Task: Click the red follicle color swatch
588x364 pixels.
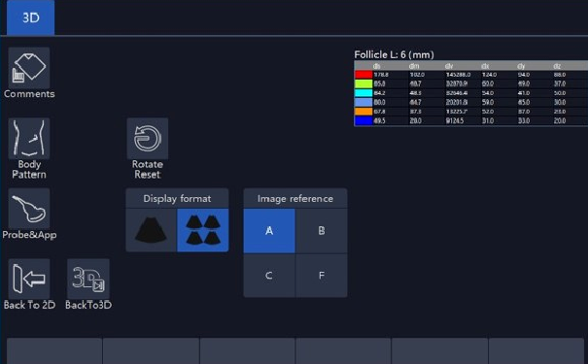Action: pyautogui.click(x=363, y=75)
